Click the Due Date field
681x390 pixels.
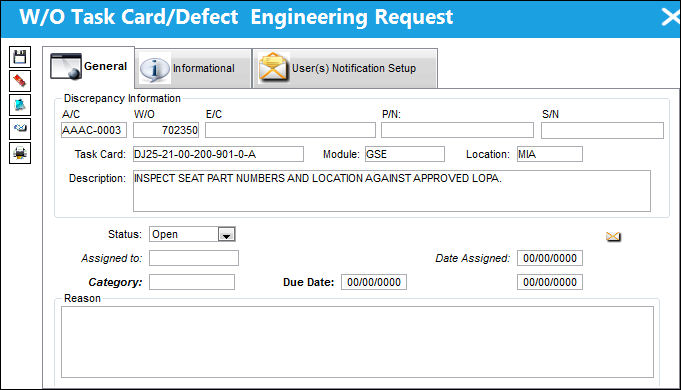pos(374,282)
